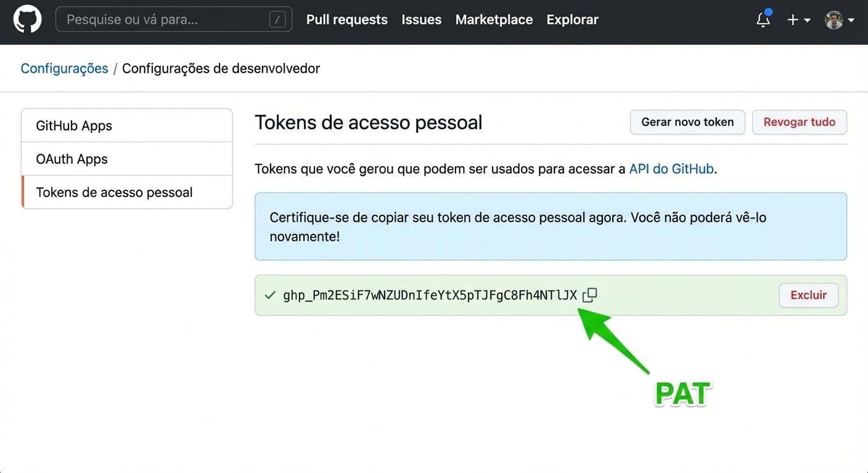Click the 'Certifique-se de copiar seu token' notice

coord(551,226)
